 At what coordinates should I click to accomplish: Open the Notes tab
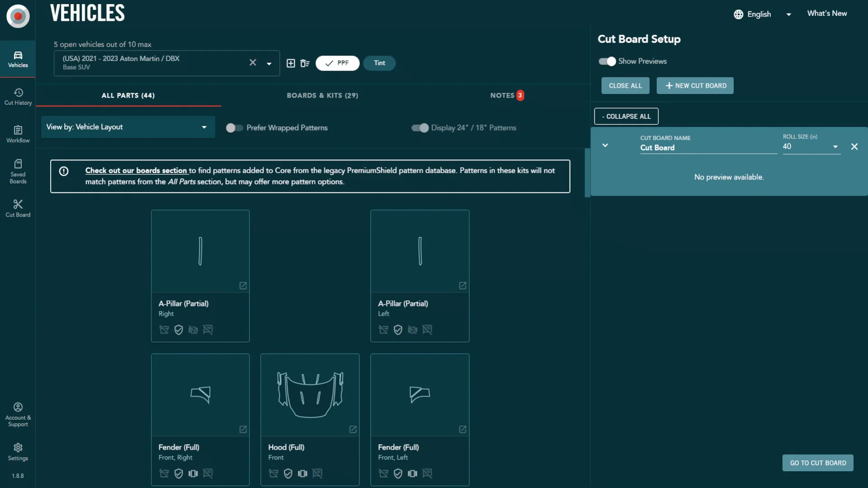pyautogui.click(x=507, y=95)
